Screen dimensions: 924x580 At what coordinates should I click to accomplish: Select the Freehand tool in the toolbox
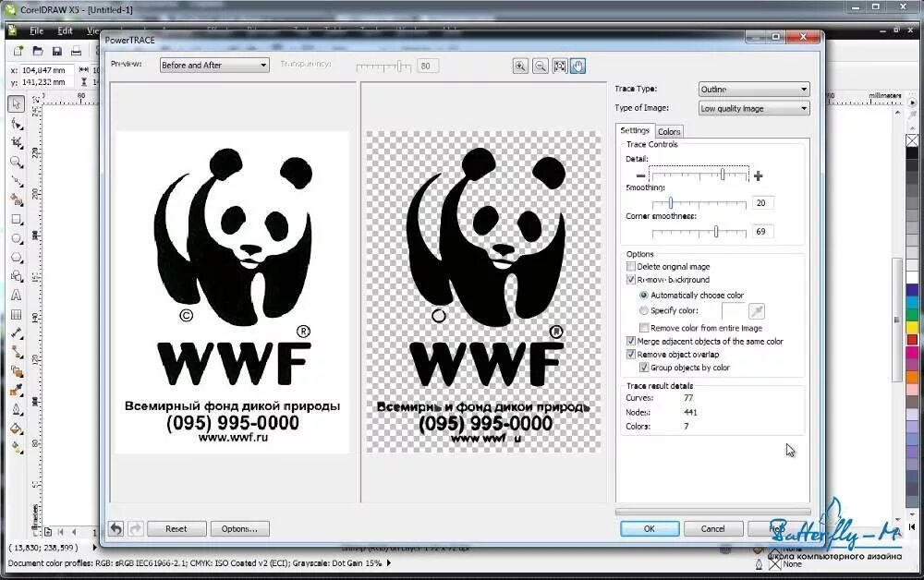[x=17, y=181]
